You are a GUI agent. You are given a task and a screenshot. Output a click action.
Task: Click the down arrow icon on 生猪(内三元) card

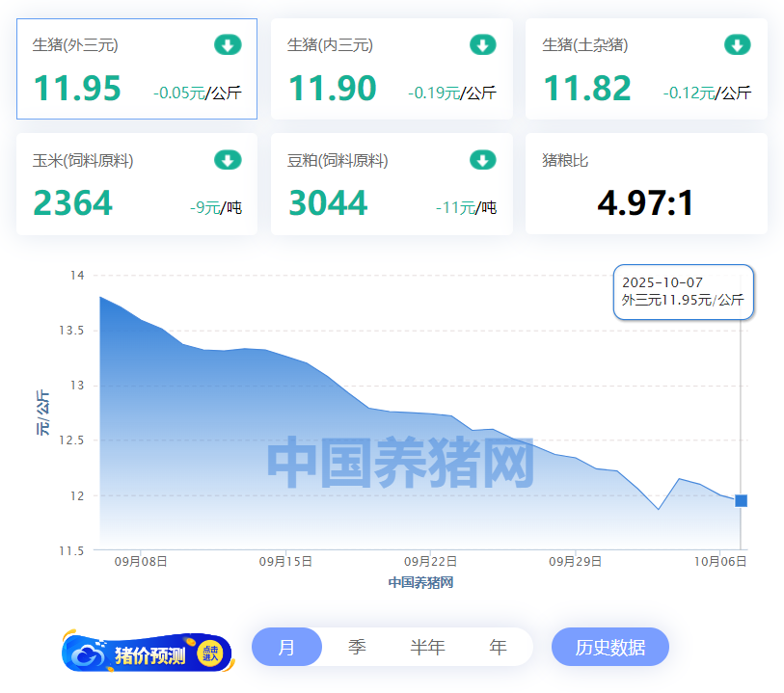482,44
